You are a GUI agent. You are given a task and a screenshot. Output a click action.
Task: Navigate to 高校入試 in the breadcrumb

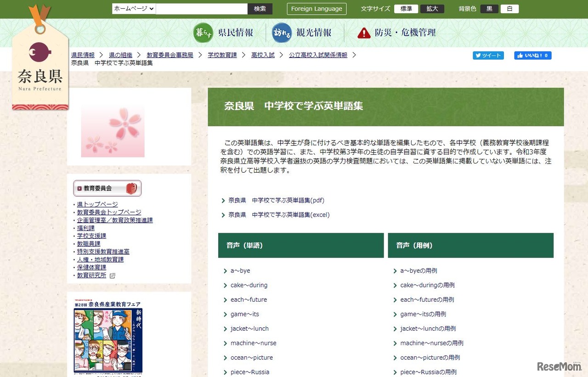coord(263,55)
